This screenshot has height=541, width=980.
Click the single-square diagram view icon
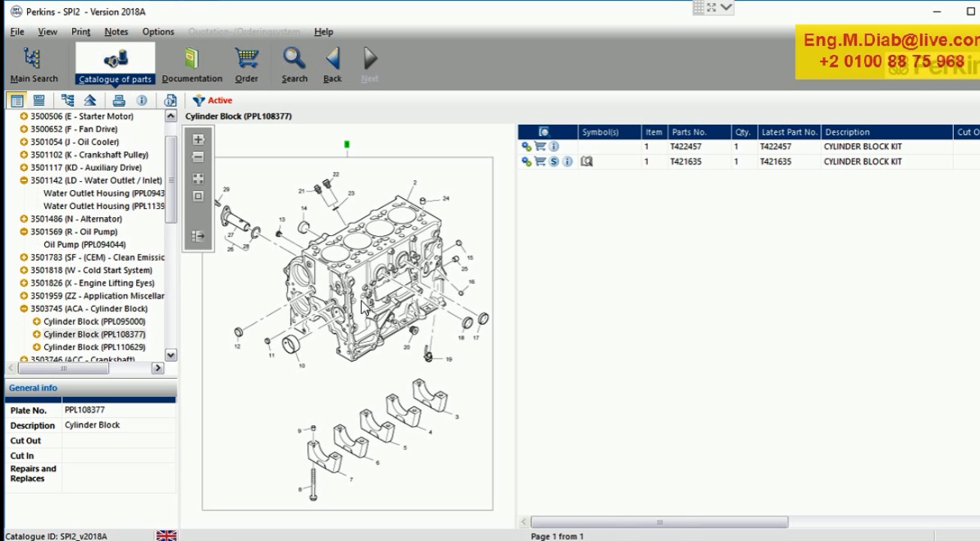click(x=198, y=196)
